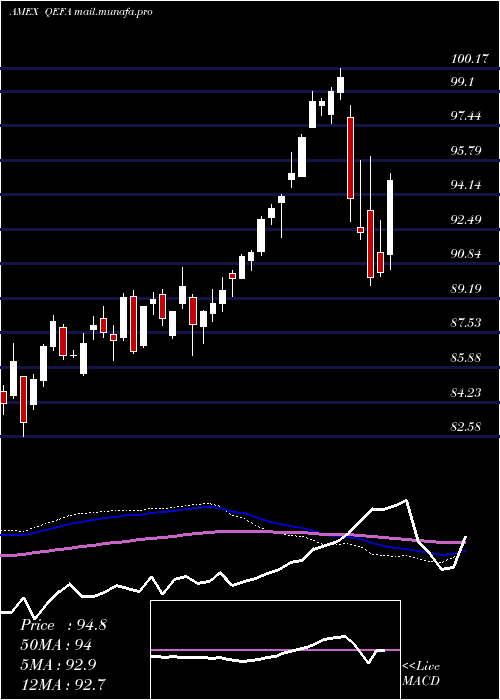Screen dimensions: 500x700
Task: Click the 94.14 price level label
Action: [x=466, y=185]
